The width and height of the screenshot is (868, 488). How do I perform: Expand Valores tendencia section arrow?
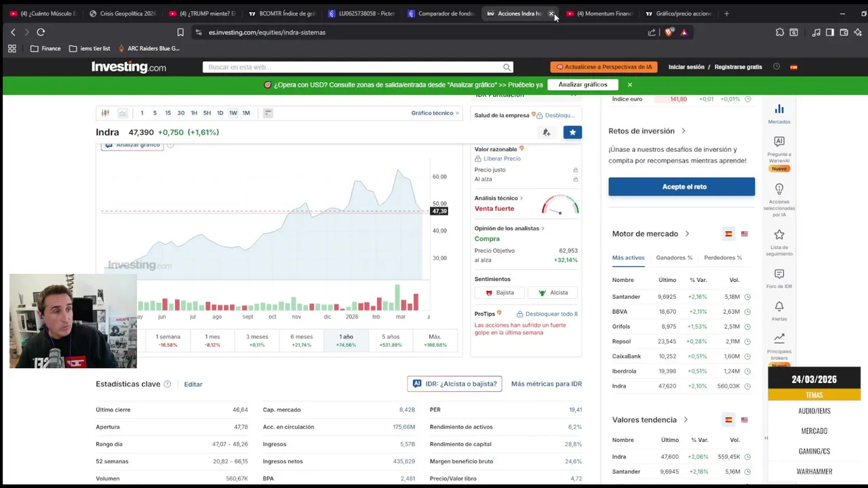click(686, 420)
